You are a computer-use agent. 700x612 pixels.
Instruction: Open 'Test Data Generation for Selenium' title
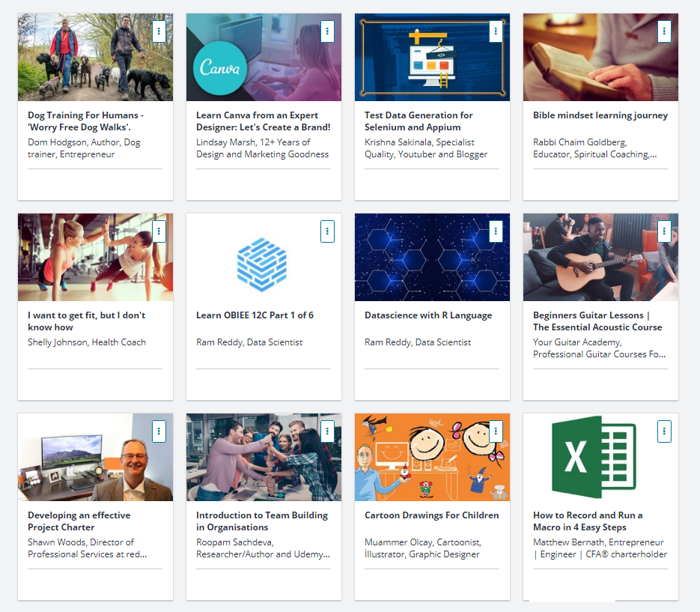419,121
